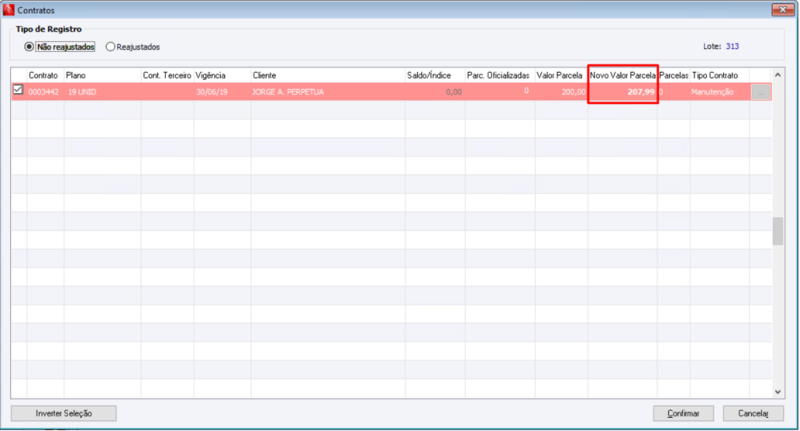Click the scrollbar down arrow

(x=778, y=392)
